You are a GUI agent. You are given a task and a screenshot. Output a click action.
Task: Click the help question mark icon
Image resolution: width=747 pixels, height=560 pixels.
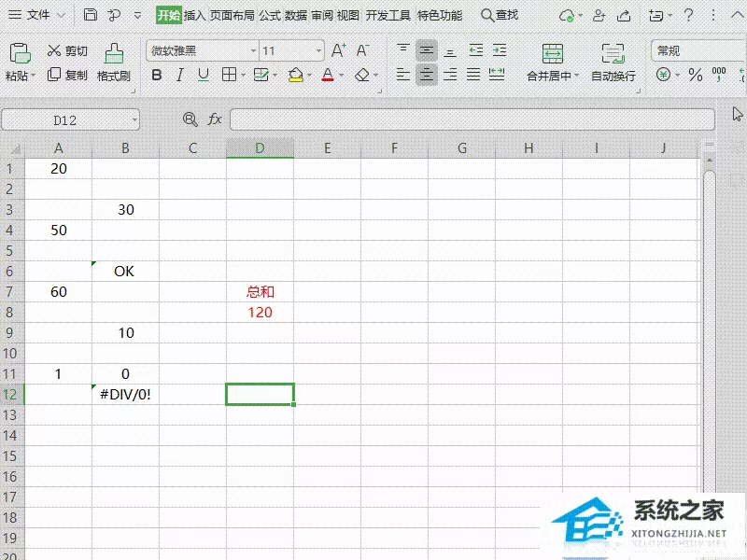[688, 15]
